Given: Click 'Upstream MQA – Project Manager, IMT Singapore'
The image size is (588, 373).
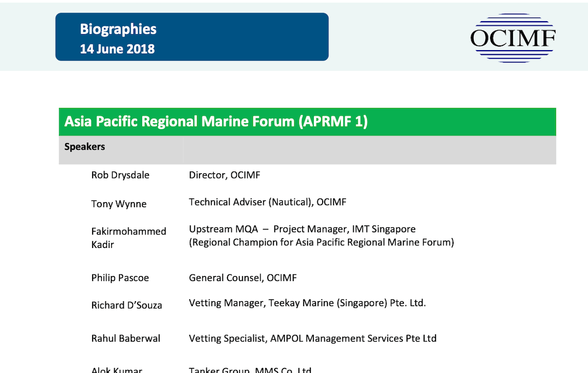Looking at the screenshot, I should coord(302,229).
